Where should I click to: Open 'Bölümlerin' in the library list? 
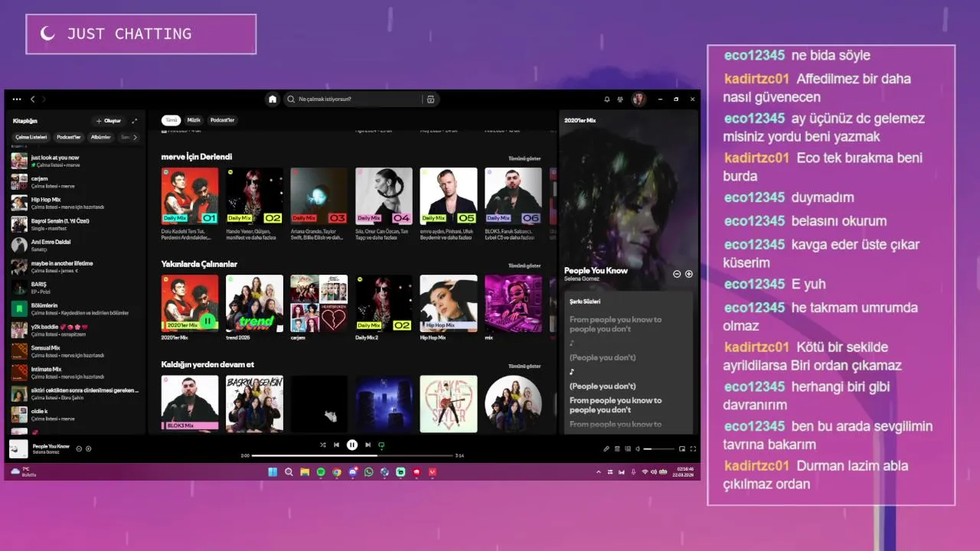76,309
